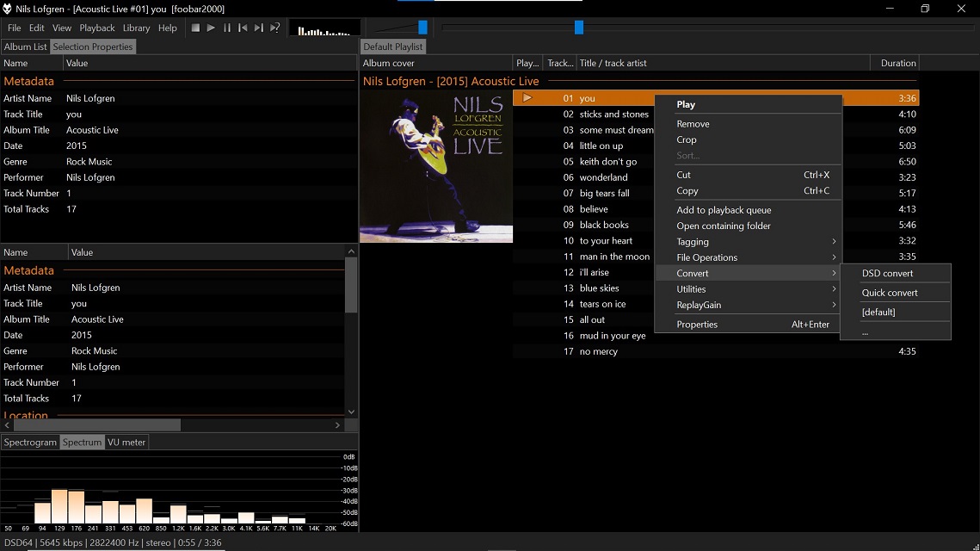Switch to the Album List tab
Viewport: 980px width, 551px height.
pos(25,46)
